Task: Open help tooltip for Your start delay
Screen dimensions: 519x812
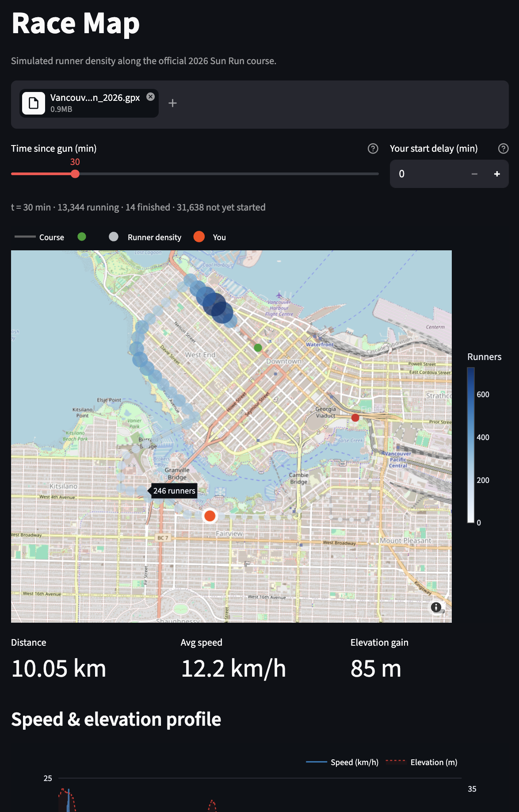Action: point(503,149)
